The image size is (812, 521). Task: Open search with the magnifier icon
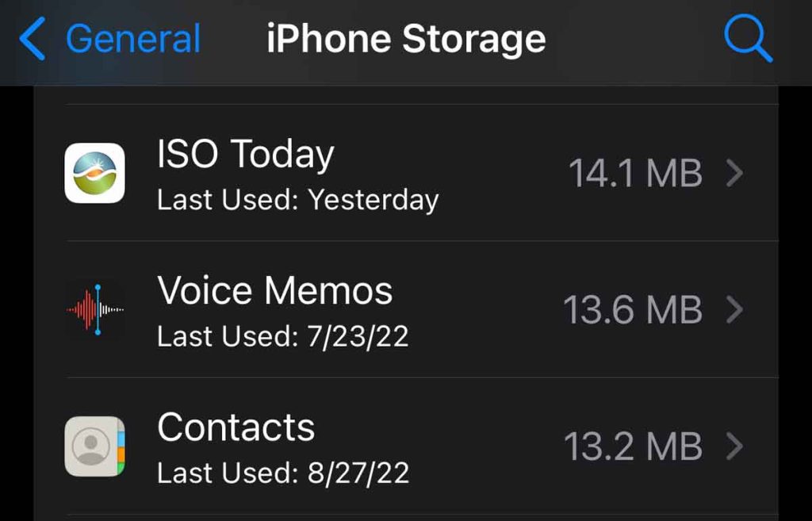click(x=747, y=38)
